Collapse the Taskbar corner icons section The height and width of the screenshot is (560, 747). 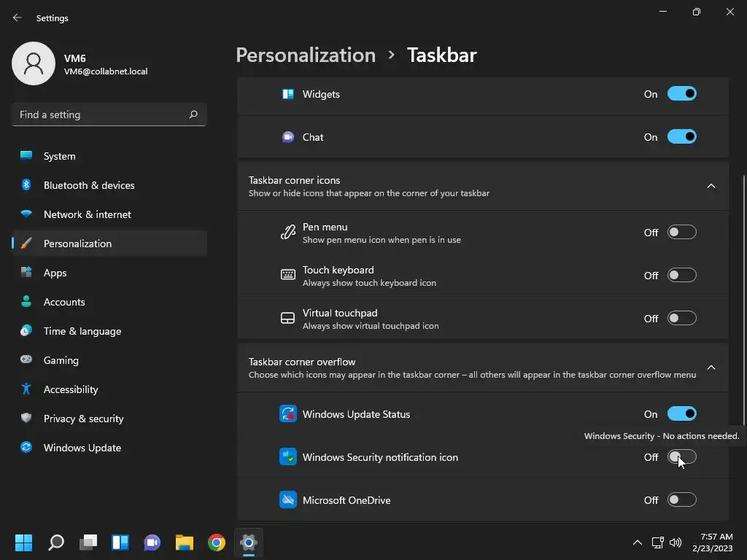tap(711, 186)
